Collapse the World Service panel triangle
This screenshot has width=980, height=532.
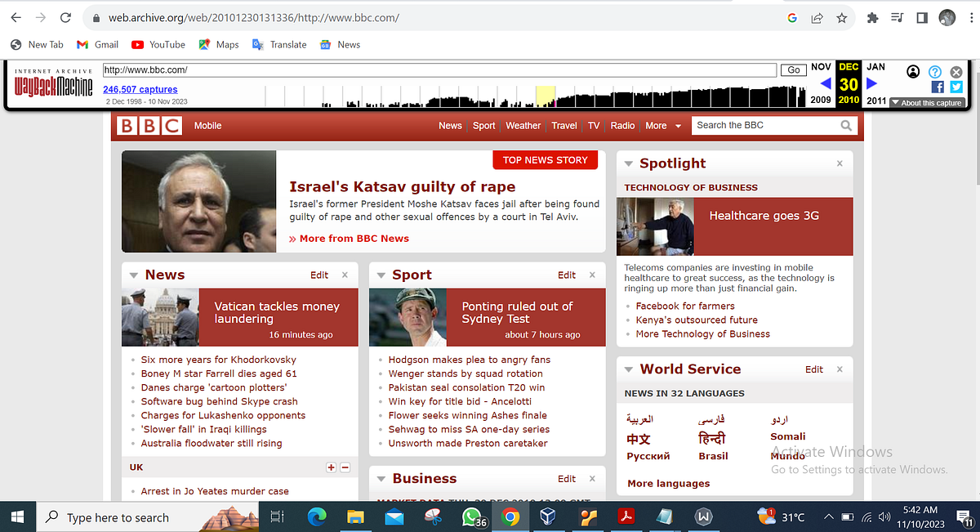pos(628,369)
